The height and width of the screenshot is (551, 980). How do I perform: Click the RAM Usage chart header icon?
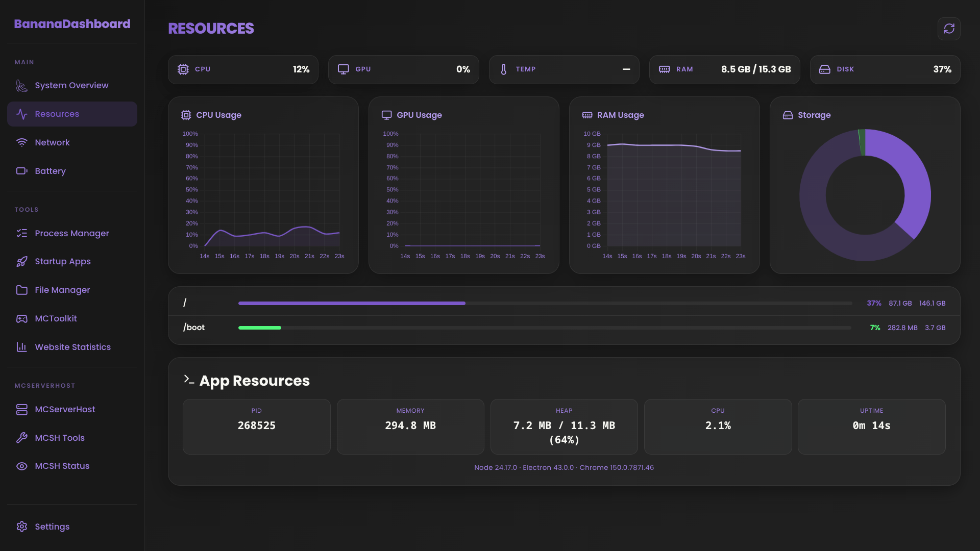coord(587,115)
